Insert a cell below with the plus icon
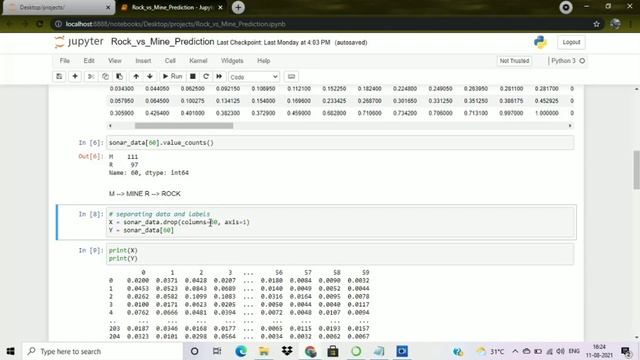 click(x=75, y=76)
